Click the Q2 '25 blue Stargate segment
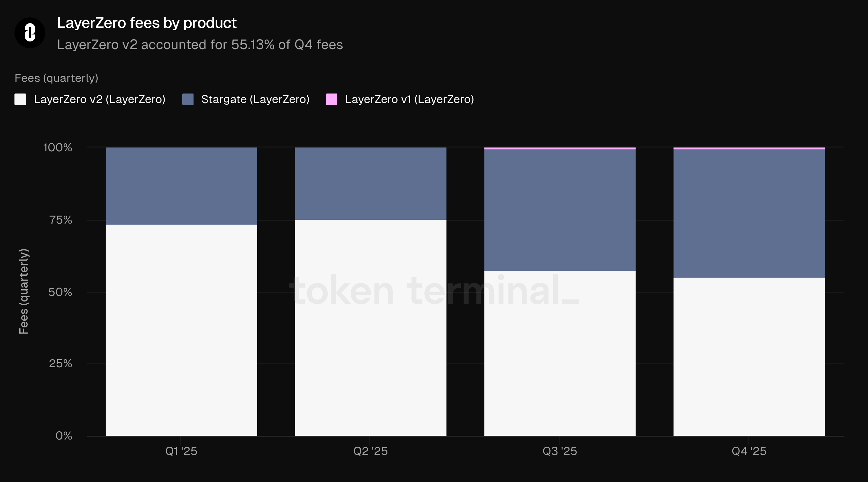Viewport: 868px width, 482px height. click(x=370, y=183)
